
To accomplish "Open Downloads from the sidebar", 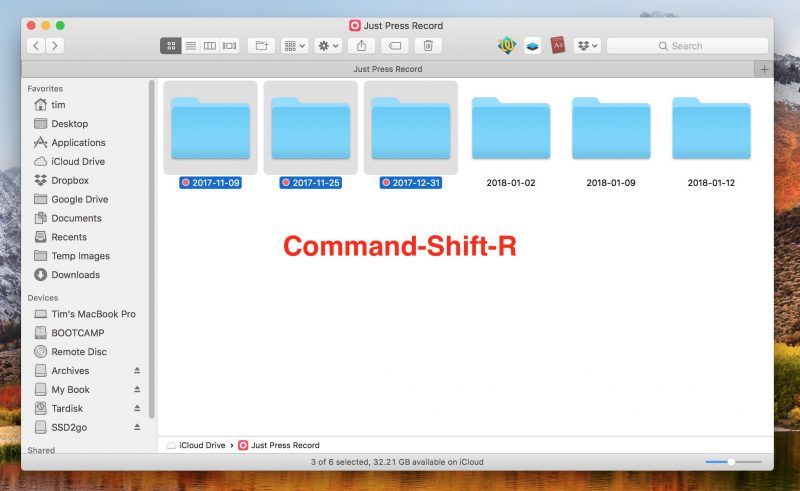I will [x=75, y=275].
